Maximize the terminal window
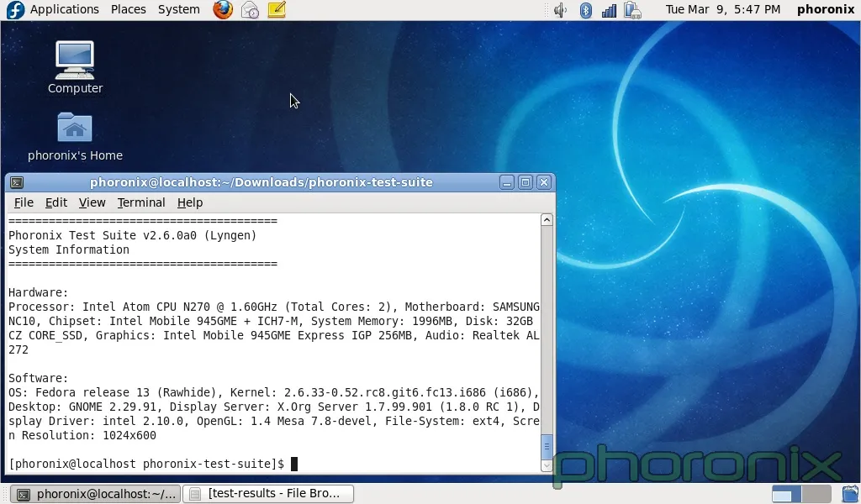The image size is (861, 504). click(x=526, y=182)
